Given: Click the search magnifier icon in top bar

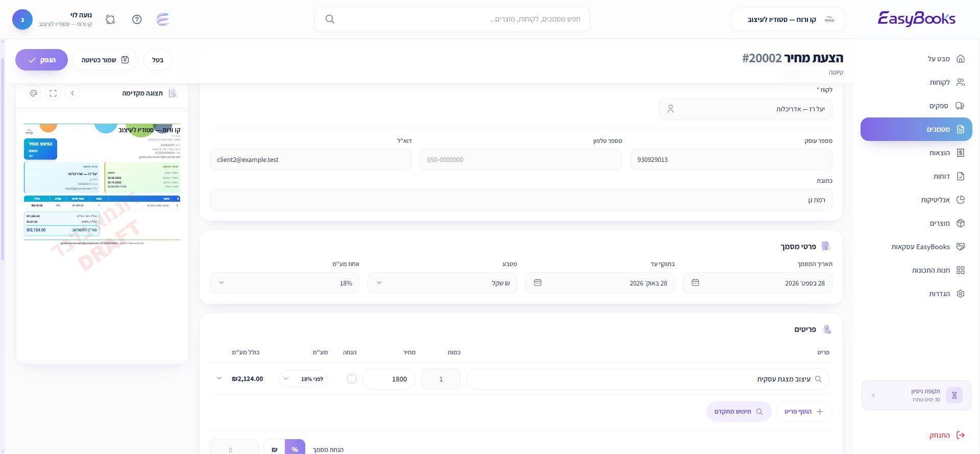Looking at the screenshot, I should pyautogui.click(x=330, y=19).
